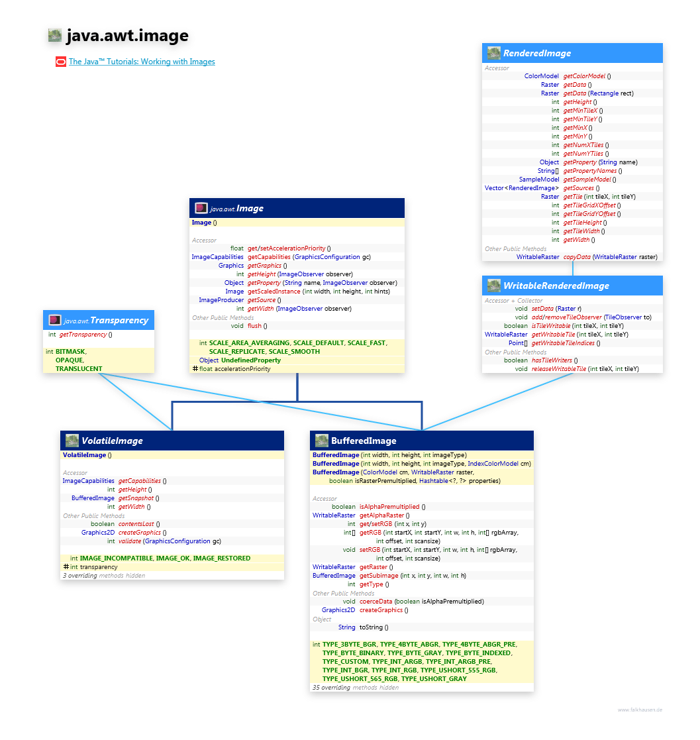Click getSubimage method
Viewport: 700px width, 740px height.
tap(379, 576)
